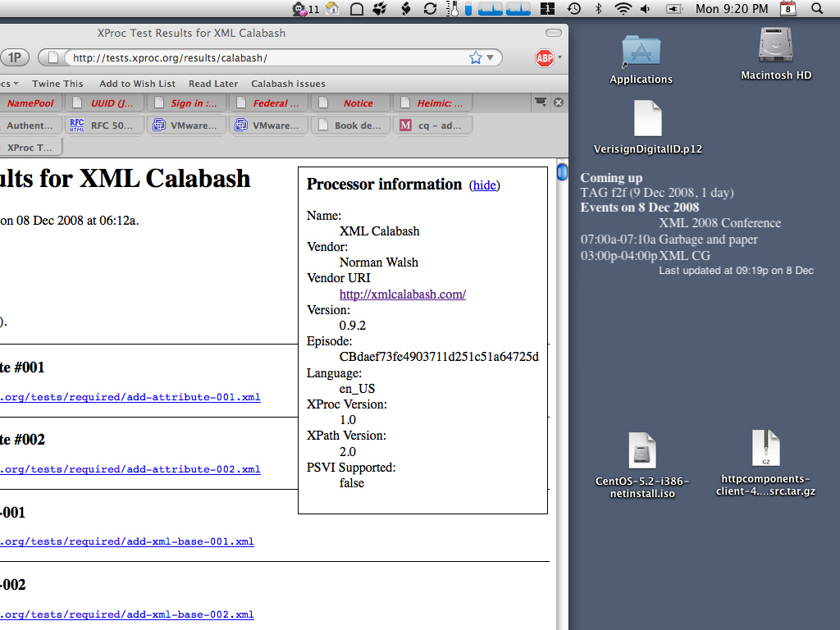The height and width of the screenshot is (630, 840).
Task: Open the URL bar history dropdown arrow
Action: tap(490, 57)
